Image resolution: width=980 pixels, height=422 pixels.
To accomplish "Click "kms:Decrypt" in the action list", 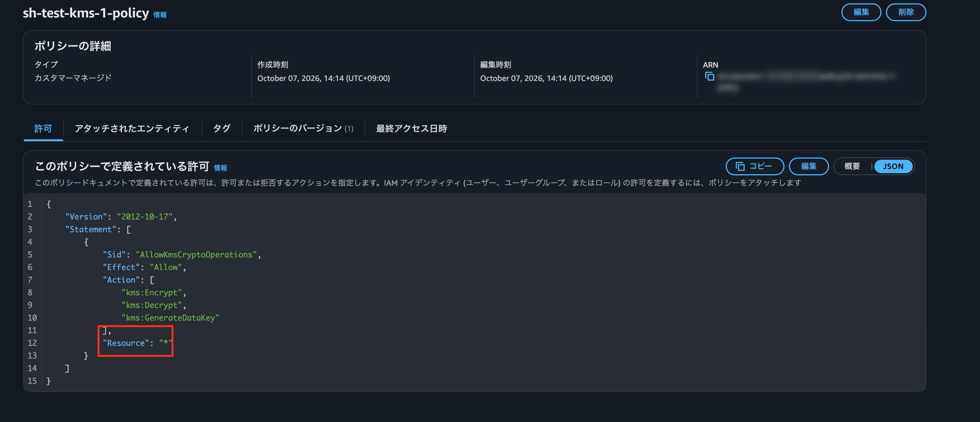I will (x=152, y=305).
